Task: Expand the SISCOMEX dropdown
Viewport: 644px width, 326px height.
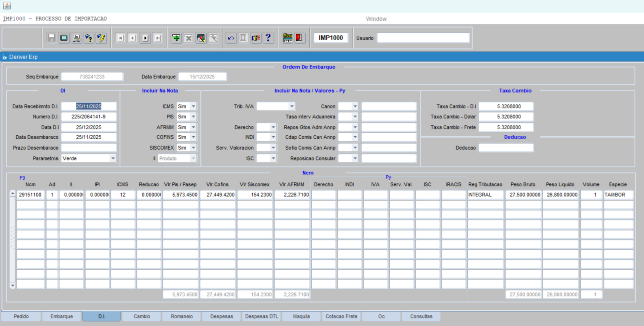Action: tap(193, 148)
